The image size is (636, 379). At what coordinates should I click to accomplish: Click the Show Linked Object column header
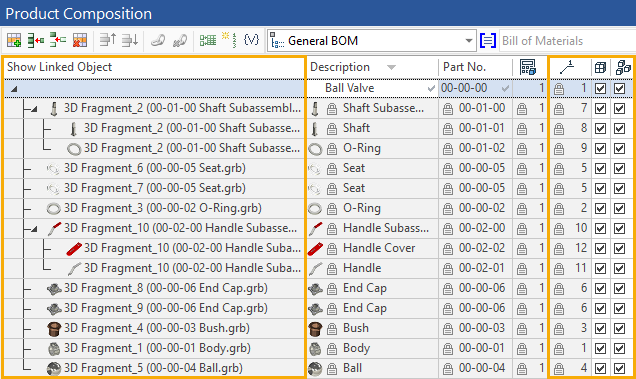pyautogui.click(x=154, y=67)
